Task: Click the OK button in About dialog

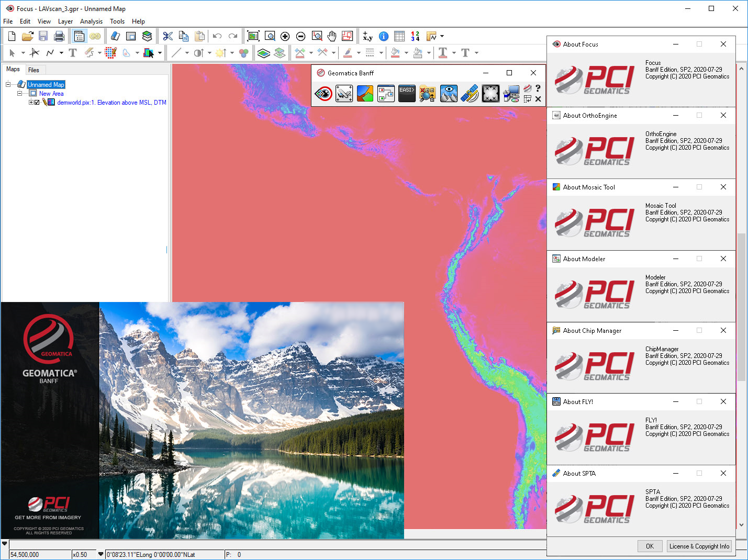Action: 650,546
